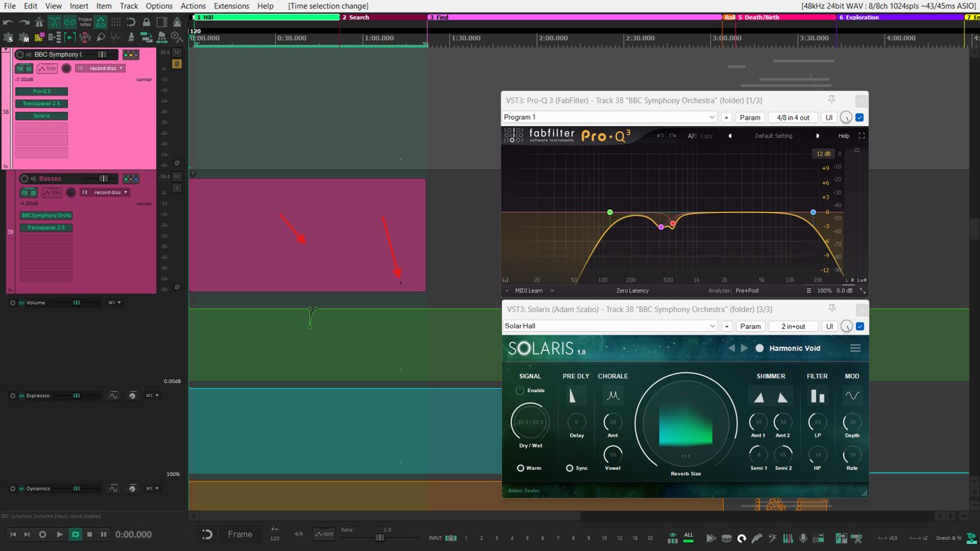The height and width of the screenshot is (551, 980).
Task: Open the routing matrix icon on Basses track
Action: [130, 179]
